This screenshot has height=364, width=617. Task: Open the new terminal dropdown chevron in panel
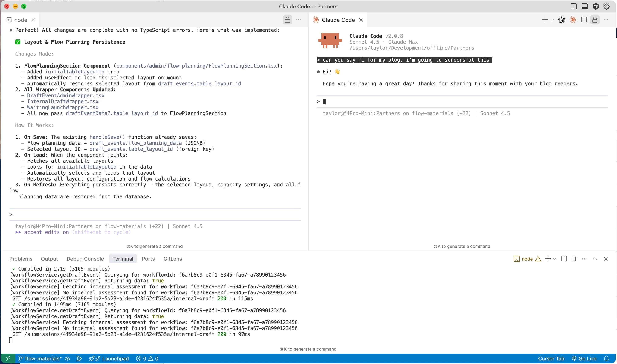tap(554, 259)
